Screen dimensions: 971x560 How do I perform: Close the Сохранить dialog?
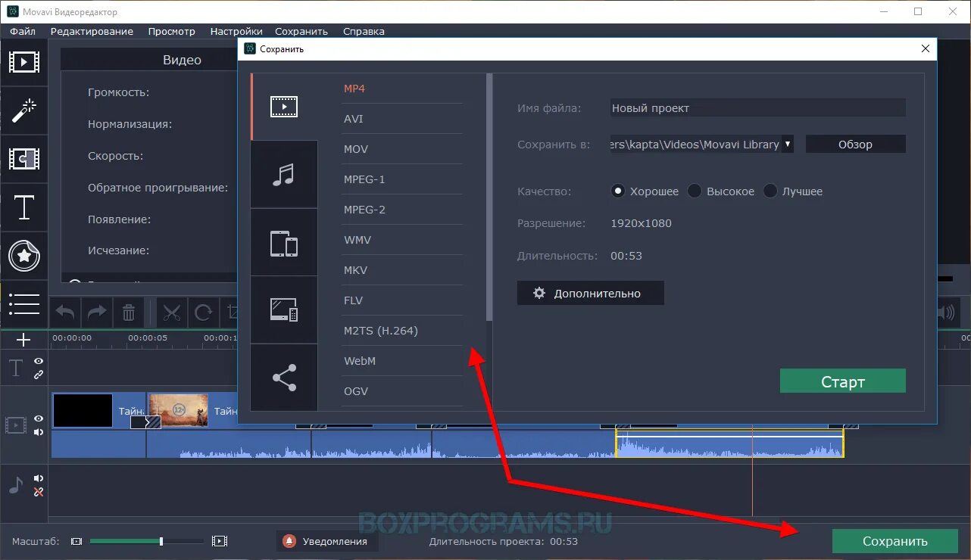click(x=925, y=48)
